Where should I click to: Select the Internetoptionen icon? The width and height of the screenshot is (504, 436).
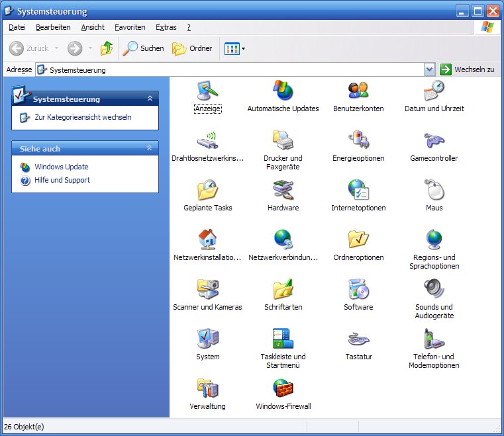[358, 190]
